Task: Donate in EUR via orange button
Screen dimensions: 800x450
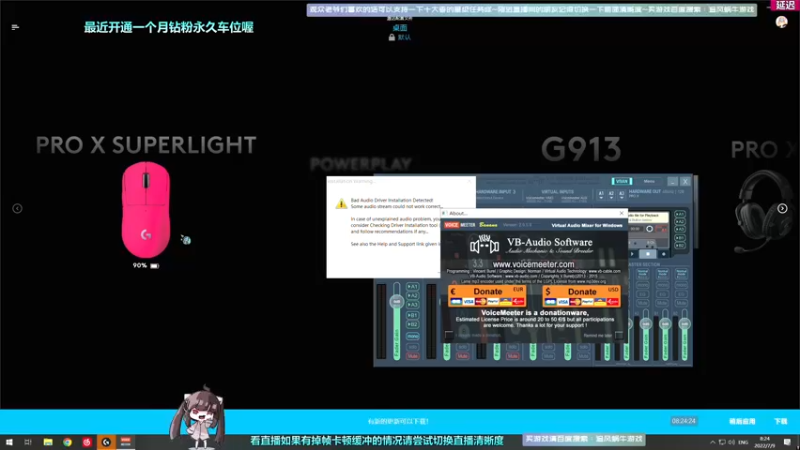Action: tap(487, 296)
